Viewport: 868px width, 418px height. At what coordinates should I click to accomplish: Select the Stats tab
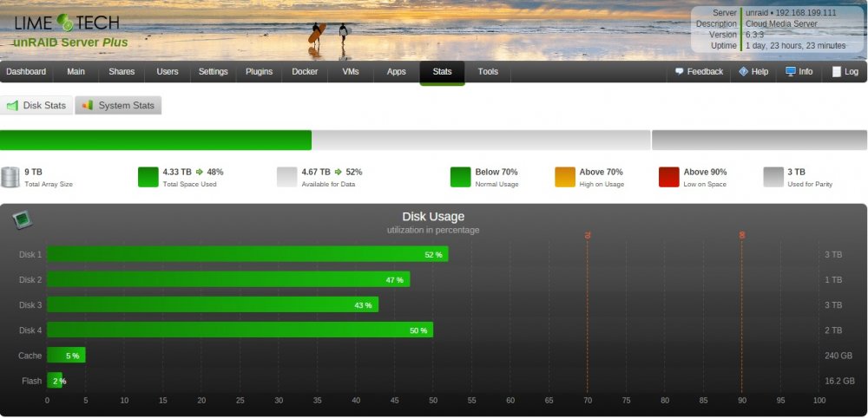pyautogui.click(x=443, y=72)
